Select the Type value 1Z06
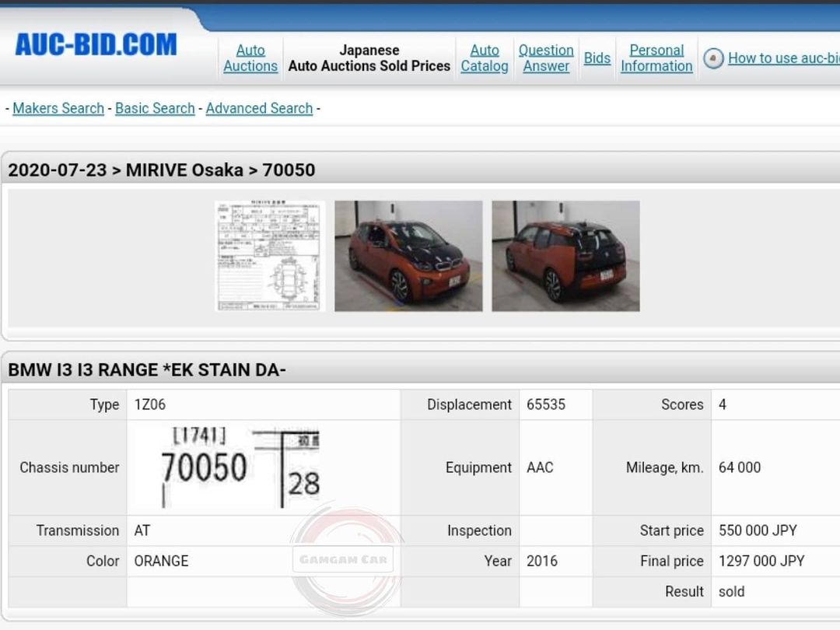This screenshot has height=630, width=840. pyautogui.click(x=150, y=404)
